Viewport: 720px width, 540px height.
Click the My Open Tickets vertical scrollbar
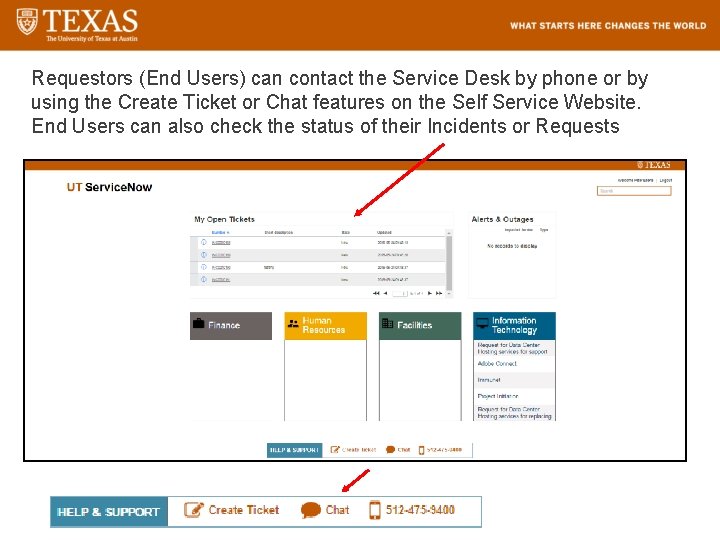(449, 263)
